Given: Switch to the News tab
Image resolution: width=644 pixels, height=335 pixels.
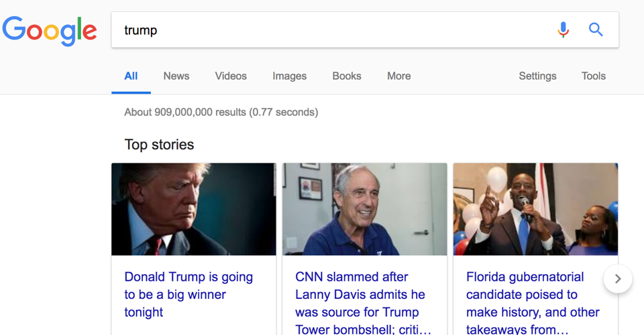Looking at the screenshot, I should pyautogui.click(x=176, y=76).
